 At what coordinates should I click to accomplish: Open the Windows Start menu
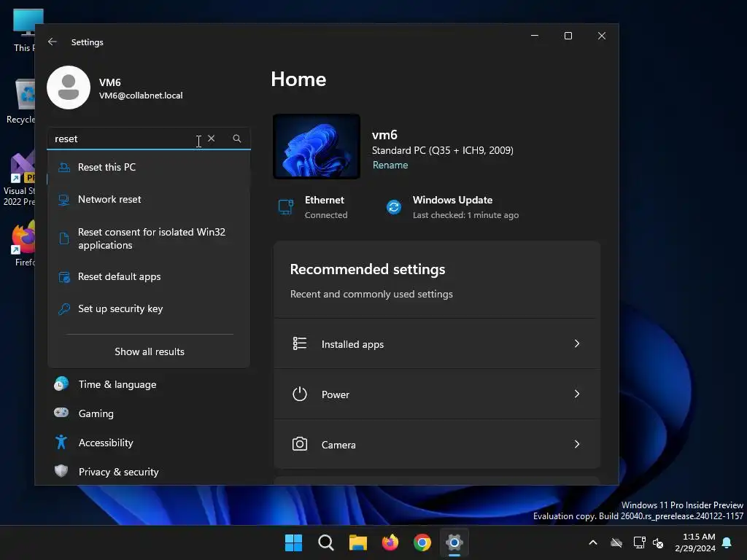[293, 542]
